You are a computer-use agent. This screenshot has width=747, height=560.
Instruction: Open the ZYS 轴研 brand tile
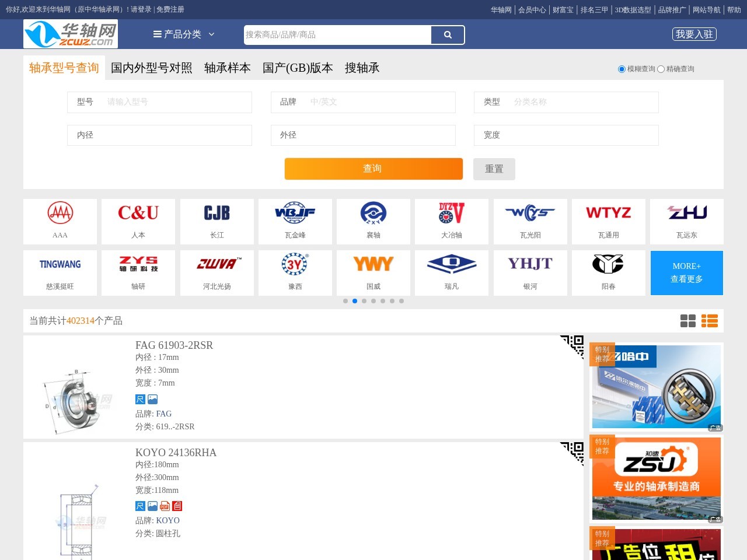click(x=138, y=273)
